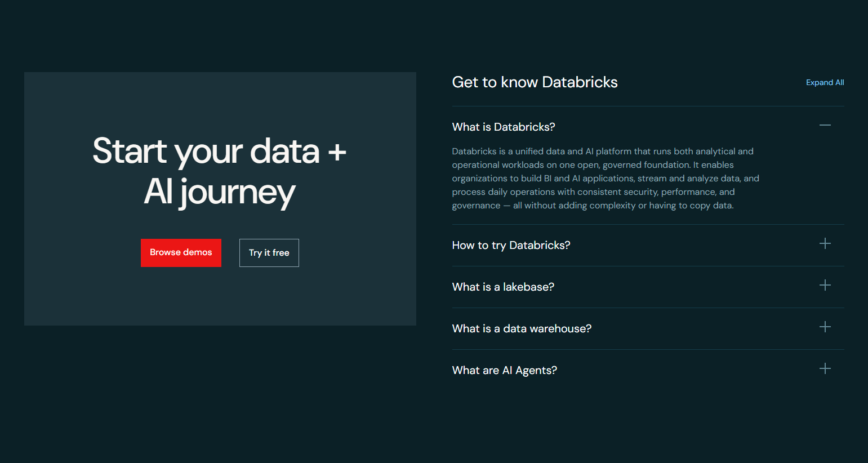Open the "What is a lakebase?" question
The width and height of the screenshot is (868, 463).
point(503,287)
